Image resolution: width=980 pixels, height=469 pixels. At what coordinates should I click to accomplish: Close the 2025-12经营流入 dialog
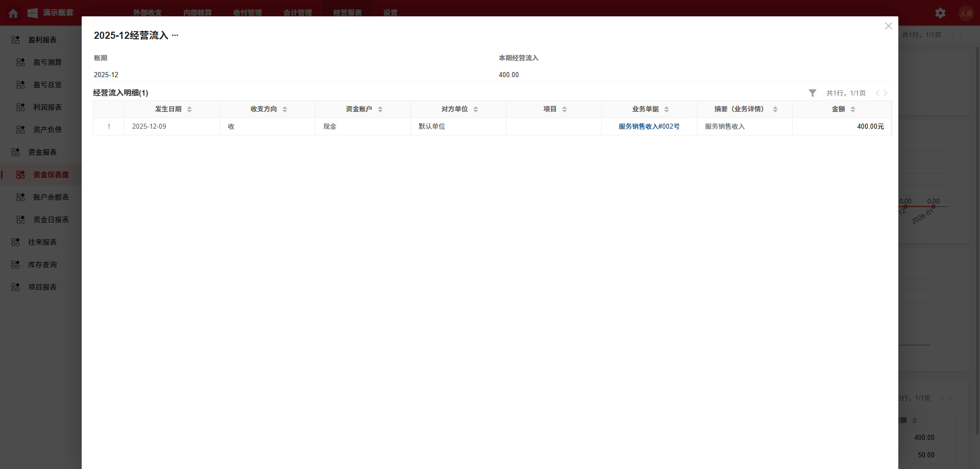tap(888, 26)
